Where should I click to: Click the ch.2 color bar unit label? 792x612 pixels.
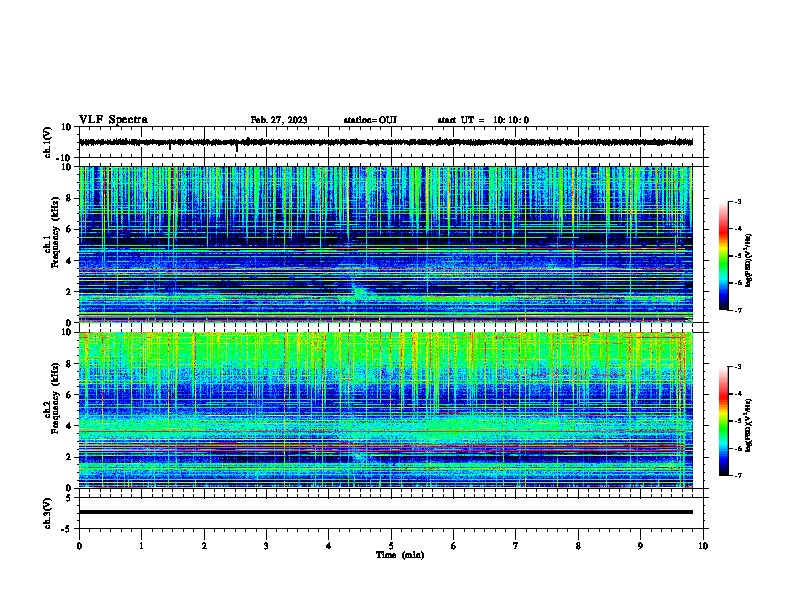click(x=749, y=425)
